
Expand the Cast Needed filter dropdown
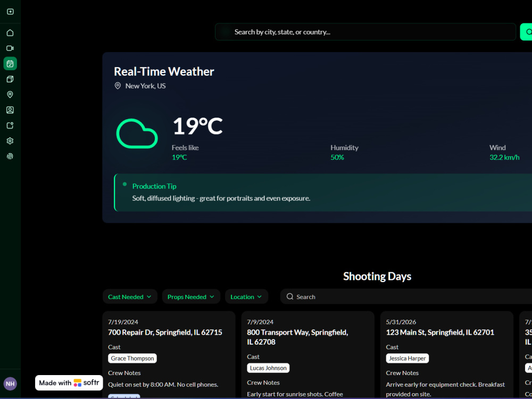130,297
